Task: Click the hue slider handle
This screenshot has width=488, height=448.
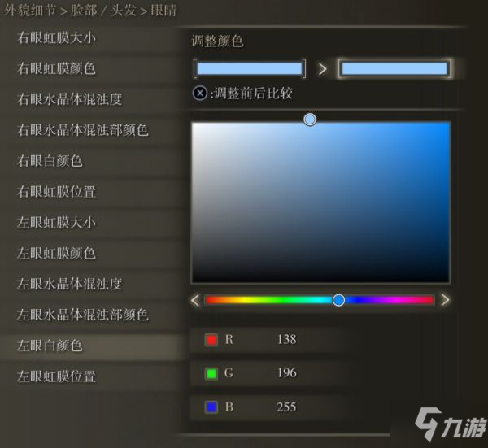Action: [x=338, y=300]
